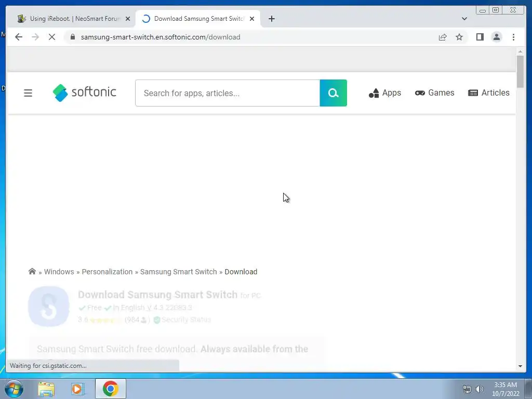
Task: Share this page icon in address bar
Action: click(443, 37)
